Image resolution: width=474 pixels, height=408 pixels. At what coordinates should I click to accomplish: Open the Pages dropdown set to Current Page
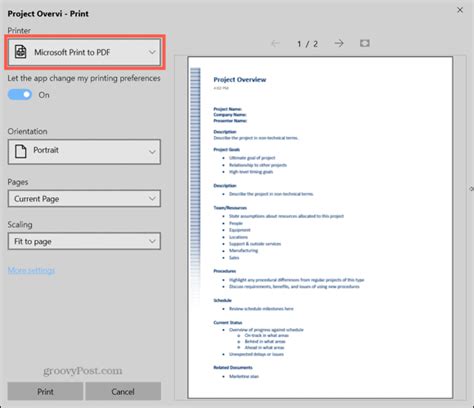coord(84,199)
